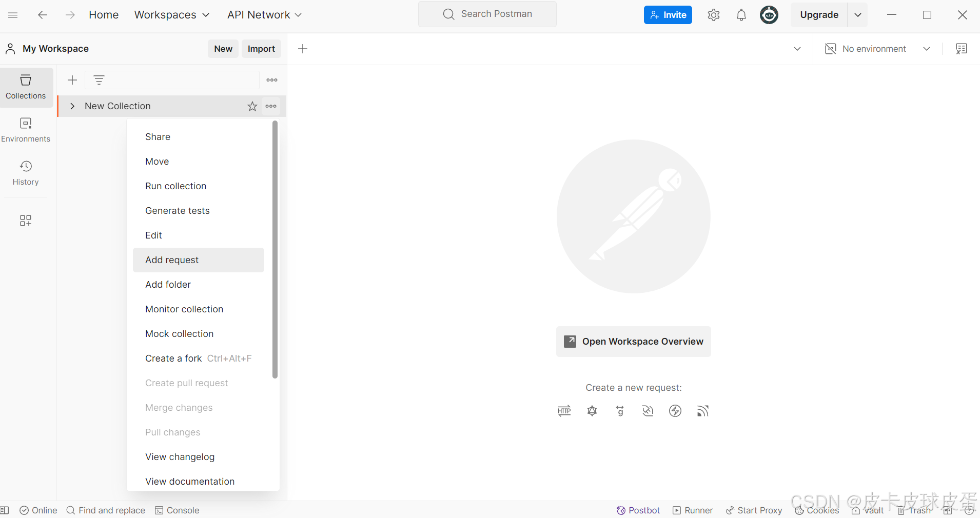Viewport: 980px width, 518px height.
Task: Choose Add folder
Action: [x=199, y=285]
